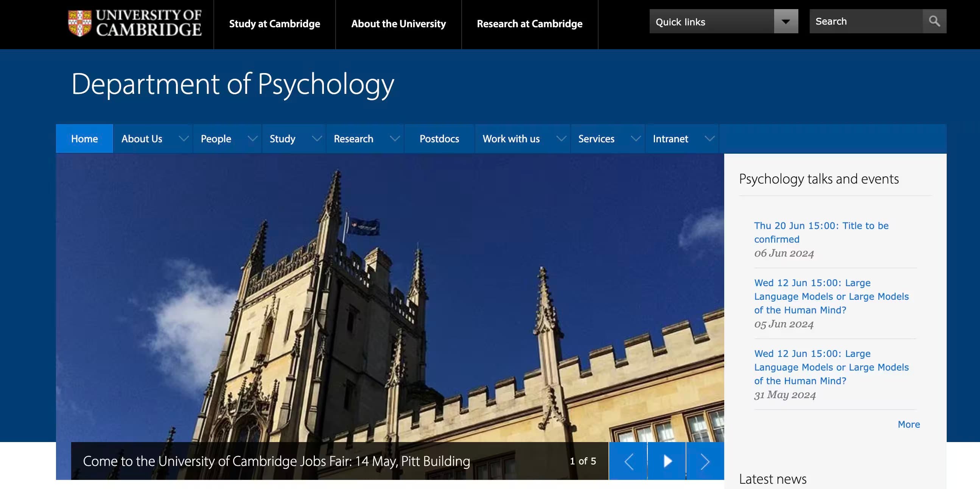Image resolution: width=980 pixels, height=489 pixels.
Task: Open the Services menu item
Action: tap(596, 139)
